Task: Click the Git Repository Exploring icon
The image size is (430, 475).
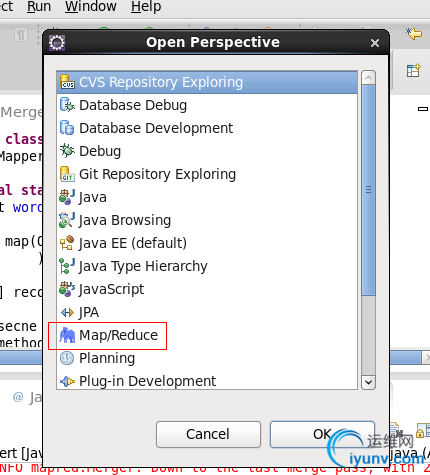Action: (67, 174)
